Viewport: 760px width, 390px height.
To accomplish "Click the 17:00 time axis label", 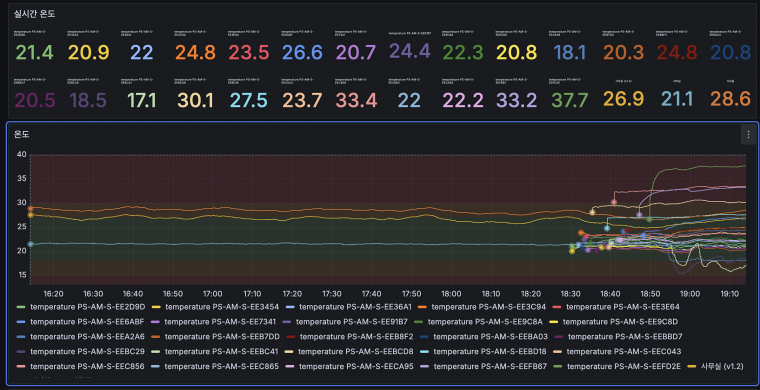I will [213, 293].
